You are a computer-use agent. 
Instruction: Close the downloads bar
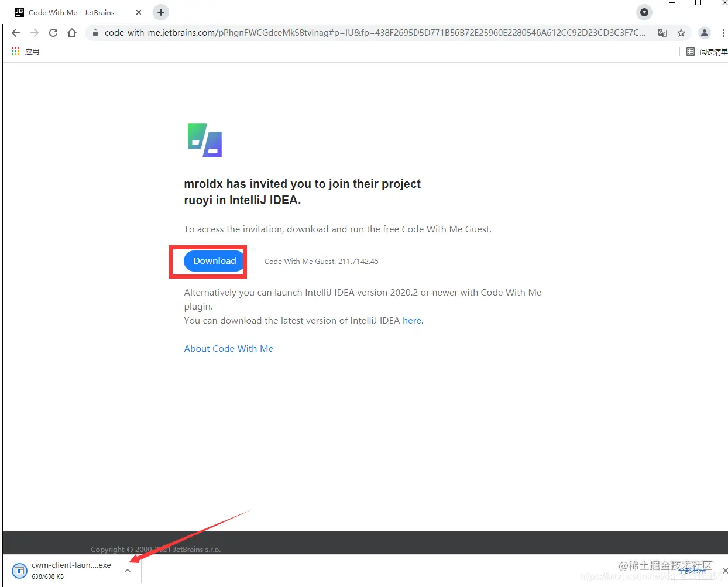click(x=724, y=571)
